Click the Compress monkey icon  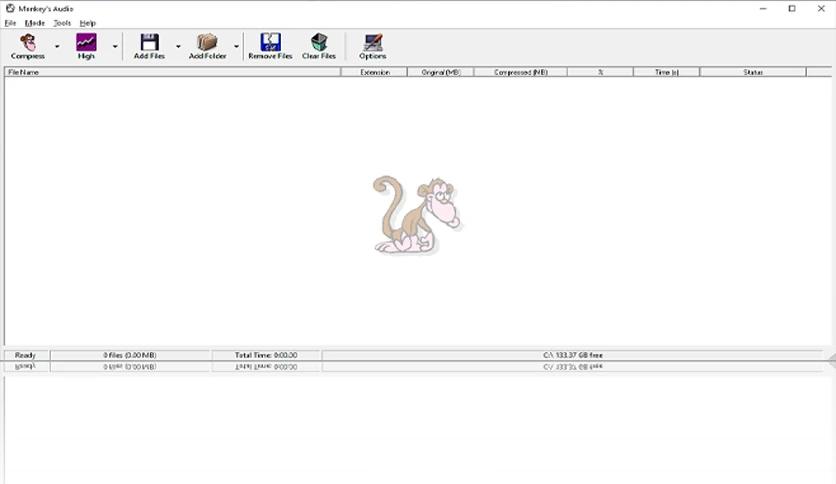pyautogui.click(x=28, y=42)
